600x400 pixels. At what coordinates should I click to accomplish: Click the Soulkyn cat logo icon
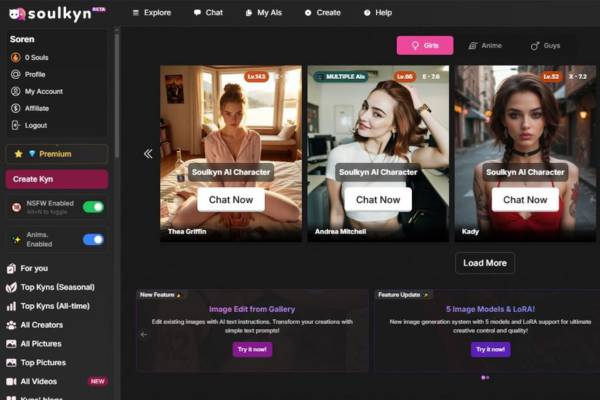tap(16, 13)
